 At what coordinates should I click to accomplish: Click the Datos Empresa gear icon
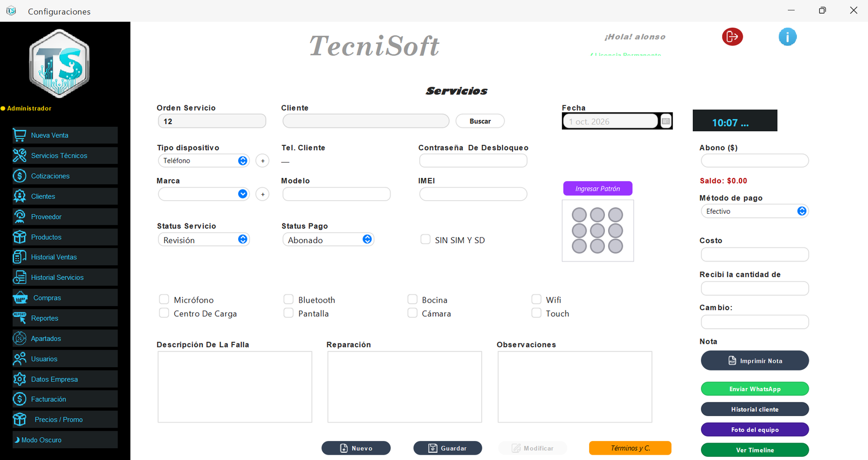point(20,379)
